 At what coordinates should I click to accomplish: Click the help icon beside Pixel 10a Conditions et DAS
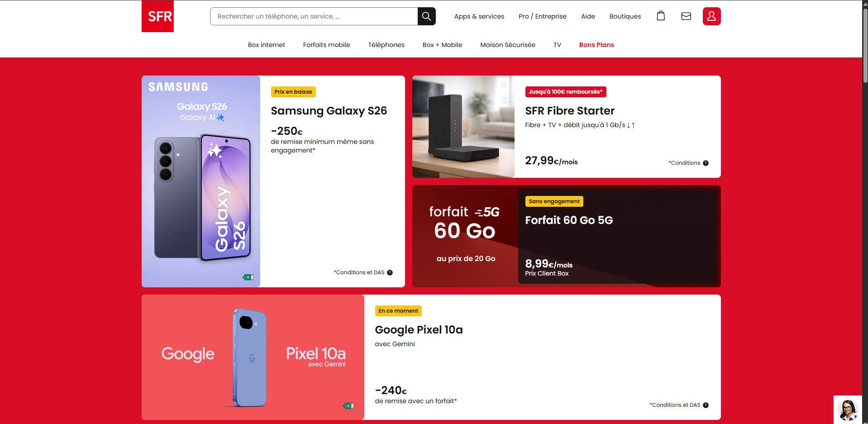705,405
